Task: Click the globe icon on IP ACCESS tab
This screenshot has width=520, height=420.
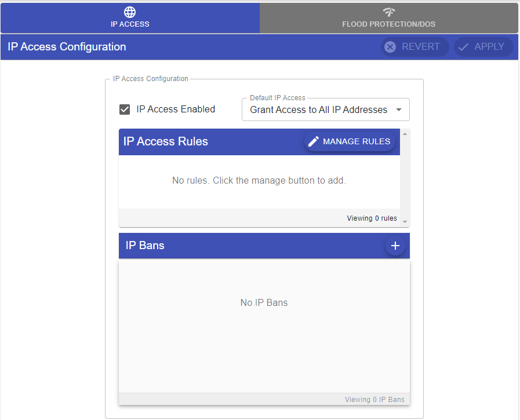Action: coord(130,12)
